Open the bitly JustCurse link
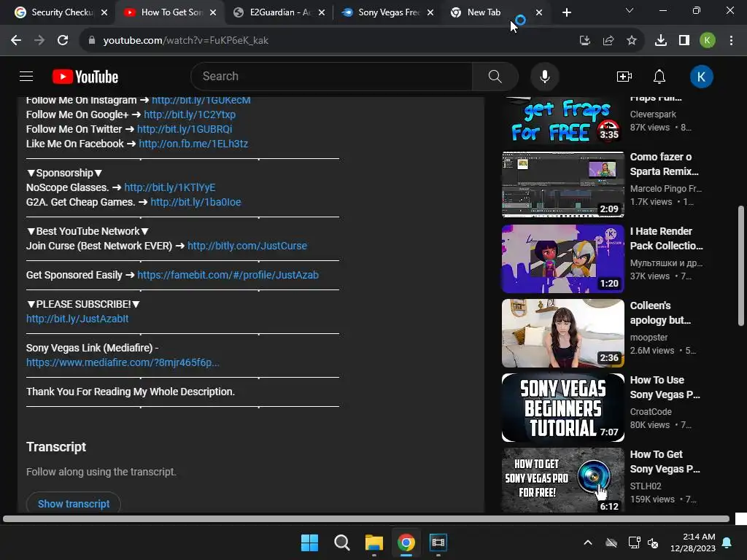Image resolution: width=747 pixels, height=560 pixels. pyautogui.click(x=247, y=246)
